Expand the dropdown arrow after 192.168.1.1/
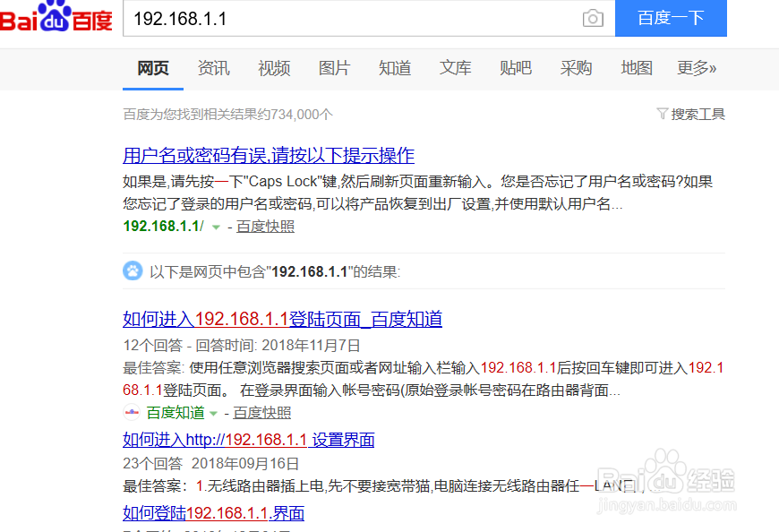 pyautogui.click(x=214, y=227)
